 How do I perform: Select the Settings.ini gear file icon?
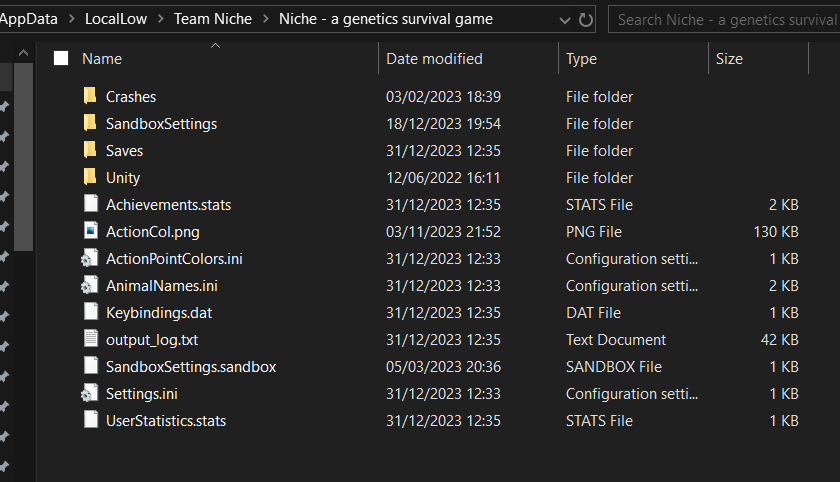[x=90, y=394]
